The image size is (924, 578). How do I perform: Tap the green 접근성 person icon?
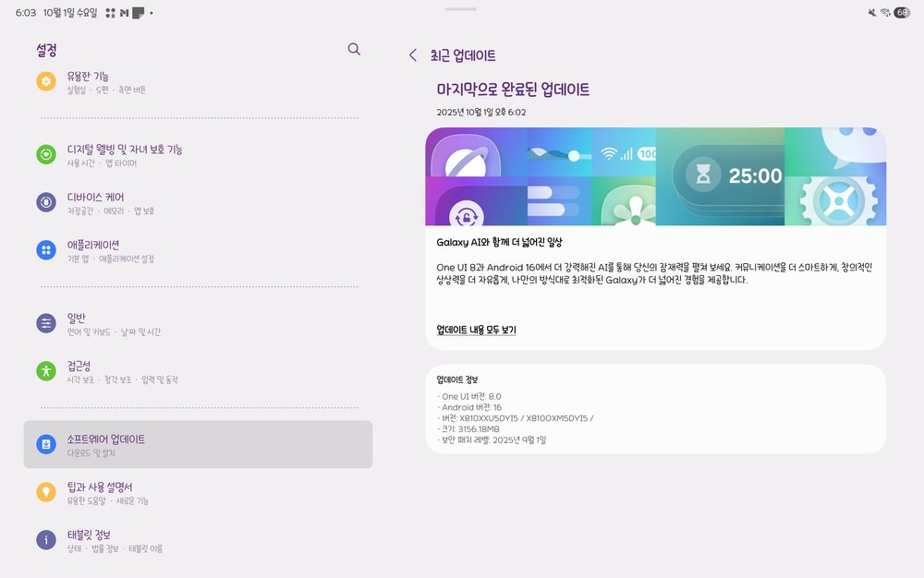tap(46, 371)
